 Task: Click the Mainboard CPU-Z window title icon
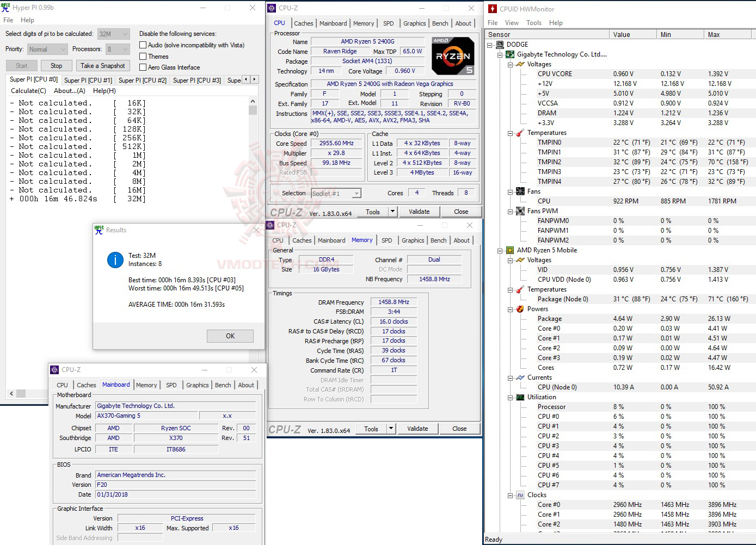[x=54, y=370]
